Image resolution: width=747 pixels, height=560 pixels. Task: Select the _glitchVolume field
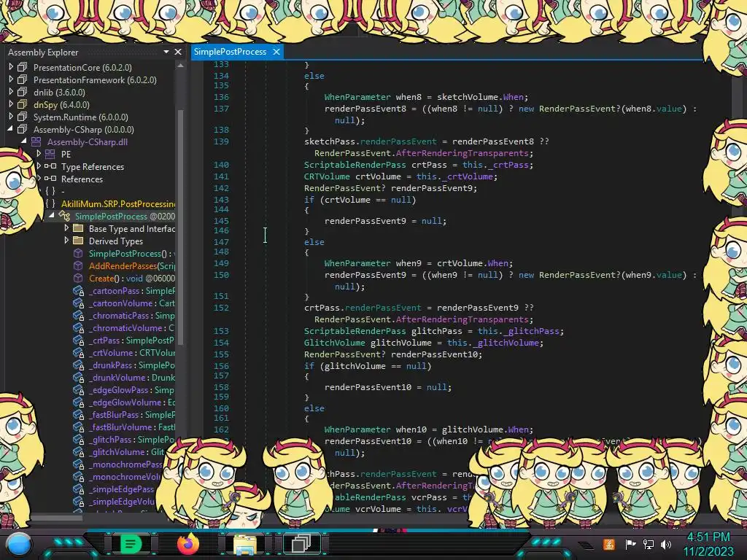coord(126,451)
